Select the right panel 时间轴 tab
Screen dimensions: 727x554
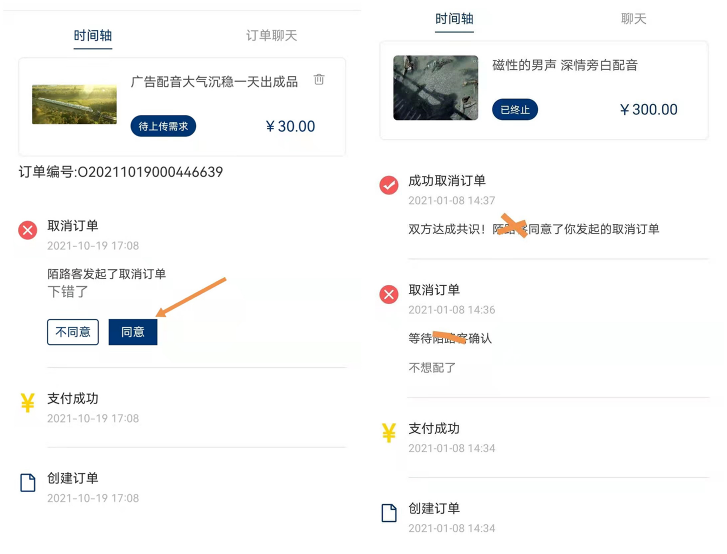click(455, 19)
